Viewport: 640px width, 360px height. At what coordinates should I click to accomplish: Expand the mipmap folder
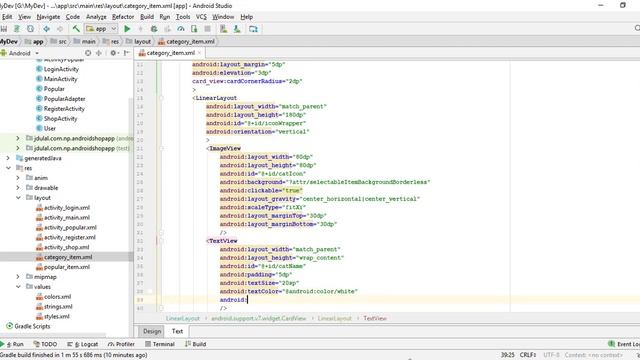[x=18, y=277]
